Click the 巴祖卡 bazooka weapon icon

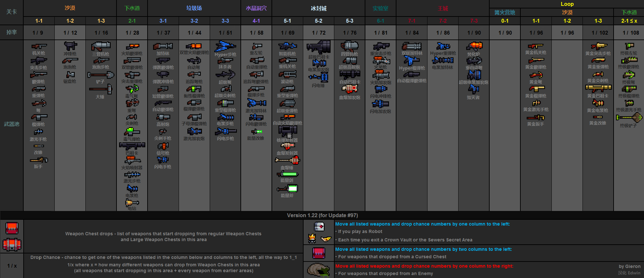(x=132, y=146)
